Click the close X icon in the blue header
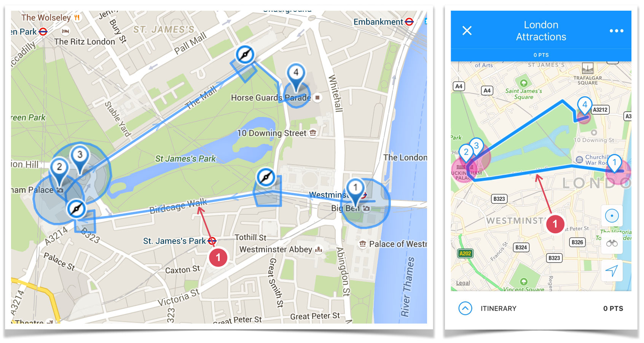 coord(467,30)
